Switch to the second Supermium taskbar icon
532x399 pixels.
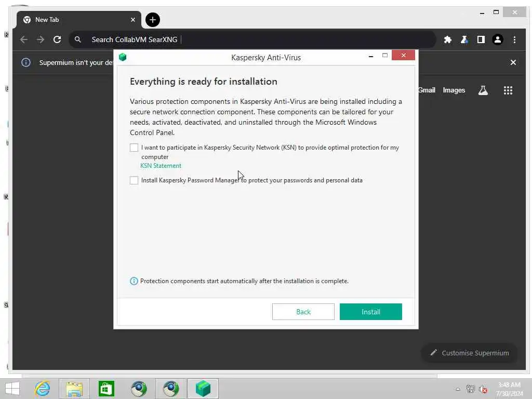(x=170, y=389)
